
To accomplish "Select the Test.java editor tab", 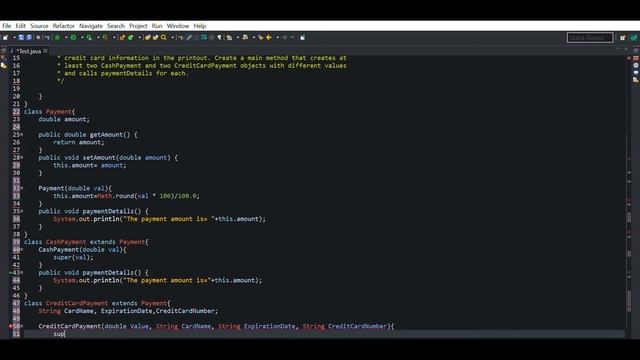I will pos(28,51).
